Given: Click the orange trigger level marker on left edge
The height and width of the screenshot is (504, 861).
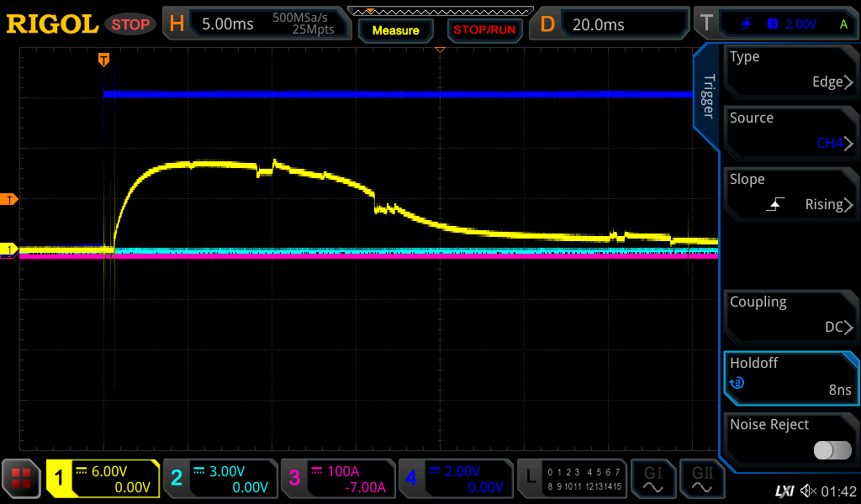Looking at the screenshot, I should pos(9,199).
